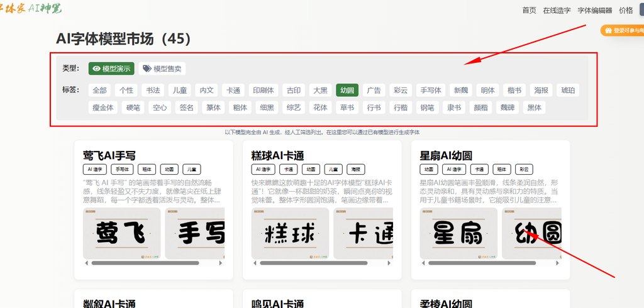Image resolution: width=644 pixels, height=308 pixels.
Task: Choose the 综艺 tag
Action: click(x=294, y=107)
